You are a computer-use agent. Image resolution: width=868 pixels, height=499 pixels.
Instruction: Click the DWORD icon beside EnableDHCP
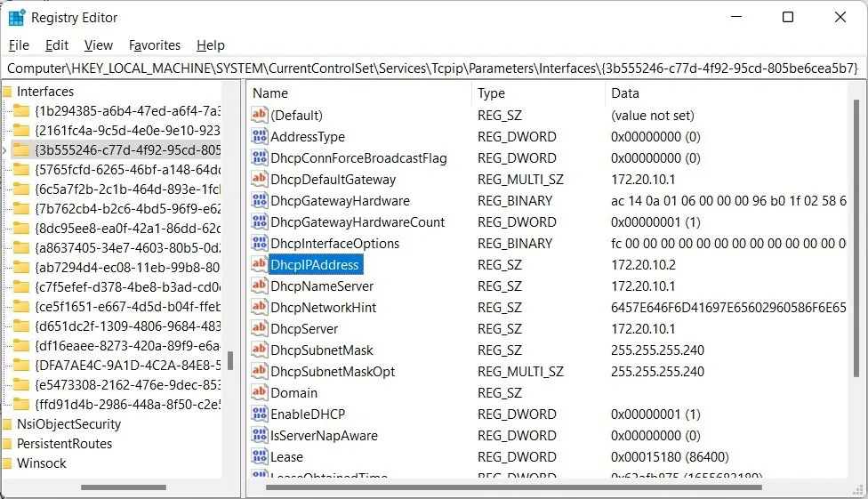[259, 413]
